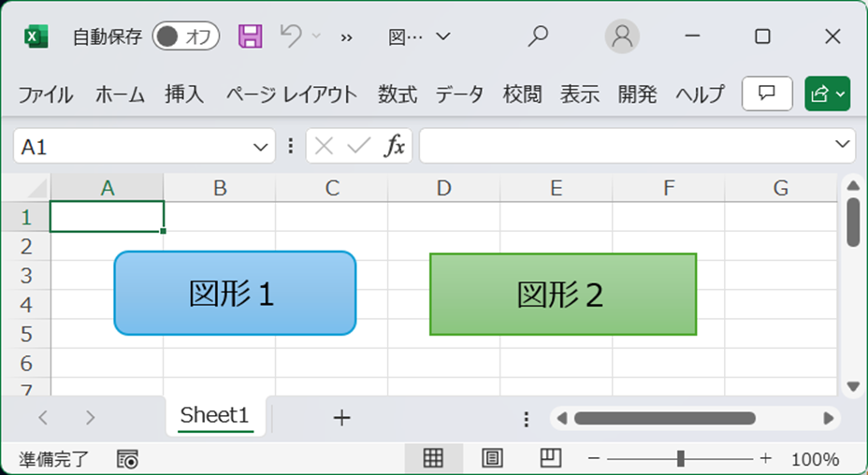
Task: Click the user account avatar icon
Action: click(622, 36)
